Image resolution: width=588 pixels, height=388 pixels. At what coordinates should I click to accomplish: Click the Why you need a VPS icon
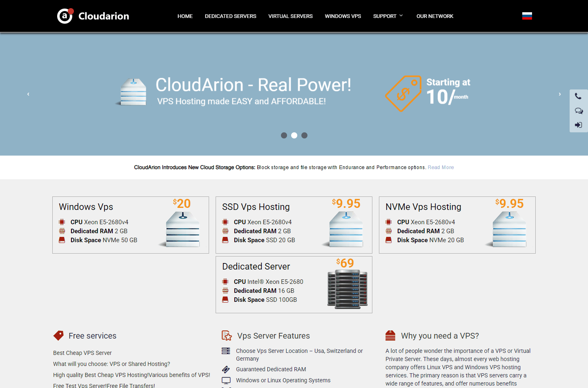(390, 335)
